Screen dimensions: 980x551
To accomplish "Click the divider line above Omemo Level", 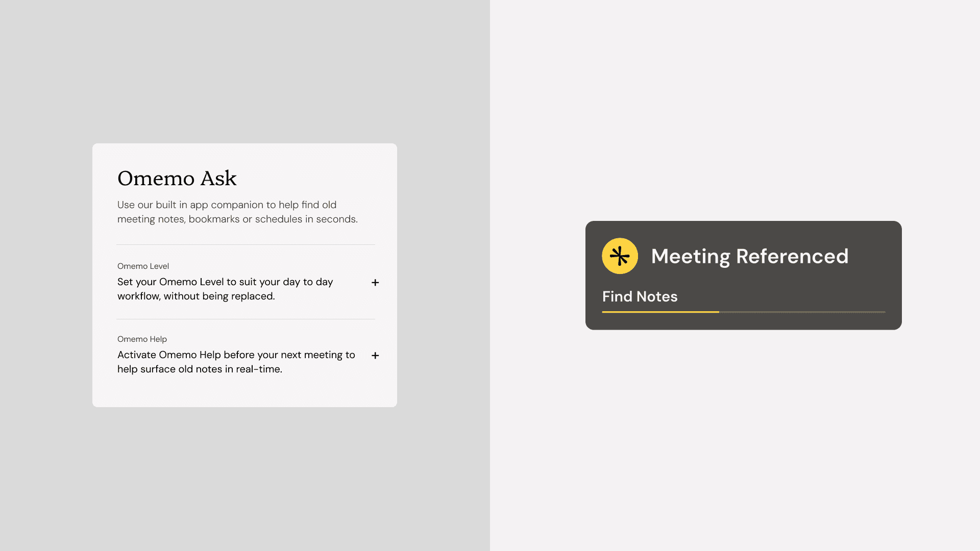I will tap(245, 245).
